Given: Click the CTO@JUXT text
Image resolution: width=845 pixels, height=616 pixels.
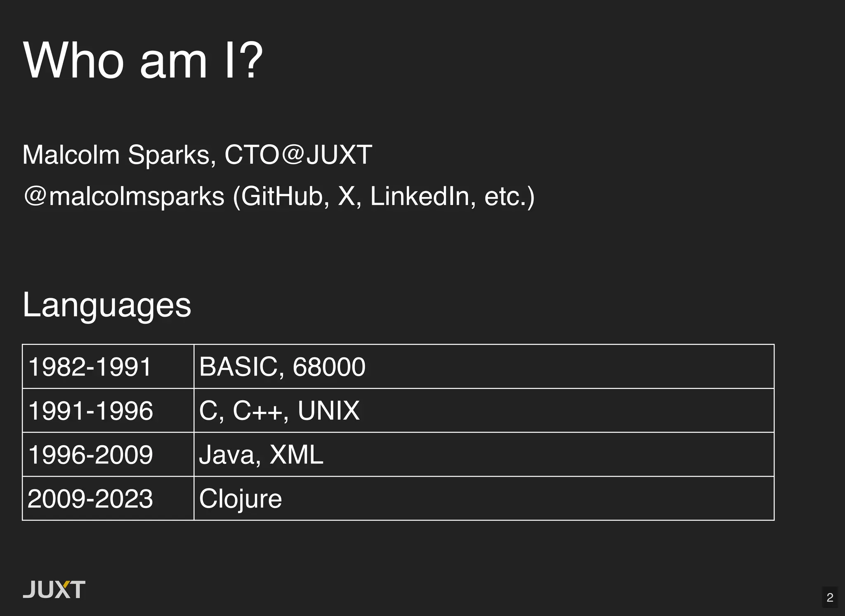Looking at the screenshot, I should click(x=298, y=155).
